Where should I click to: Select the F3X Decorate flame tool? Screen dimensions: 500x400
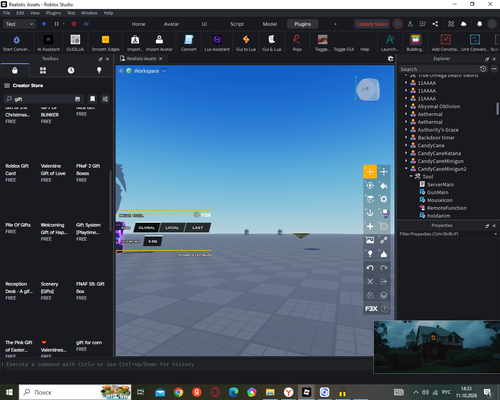tap(384, 254)
